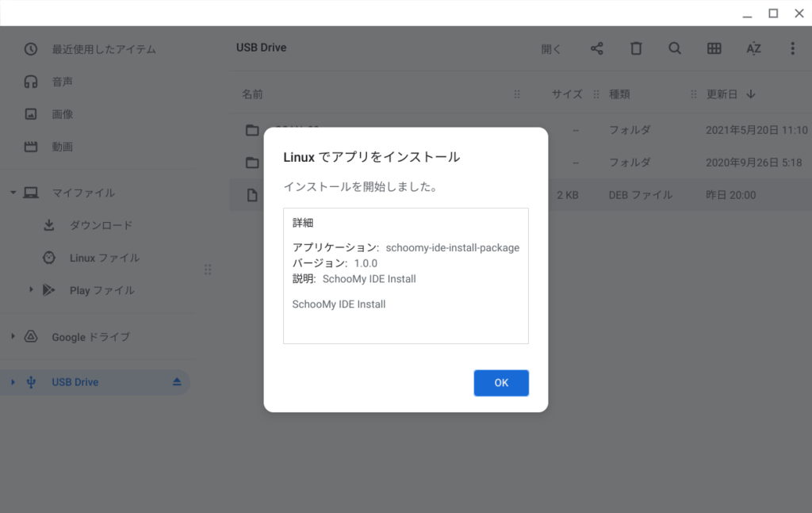812x513 pixels.
Task: Click the picture icon for images
Action: [x=31, y=114]
